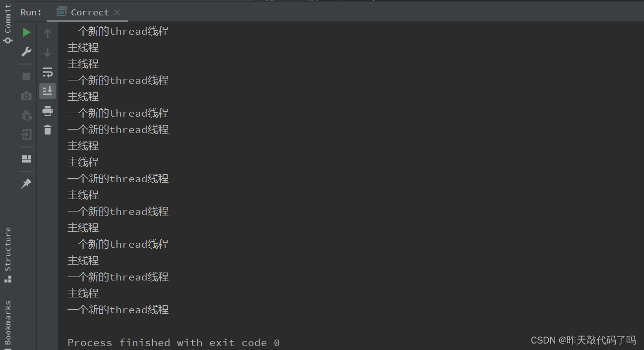Restore layout using the panel layout icon
This screenshot has width=644, height=350.
pyautogui.click(x=26, y=159)
